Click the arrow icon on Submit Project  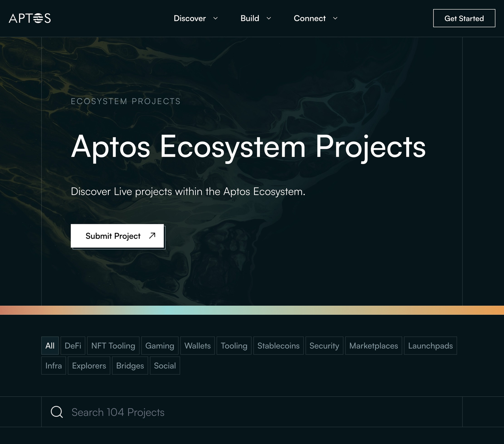click(x=152, y=236)
